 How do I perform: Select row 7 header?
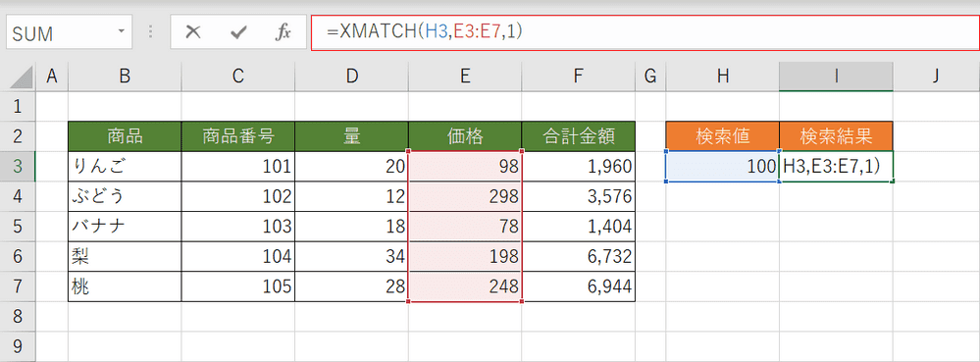(x=18, y=287)
